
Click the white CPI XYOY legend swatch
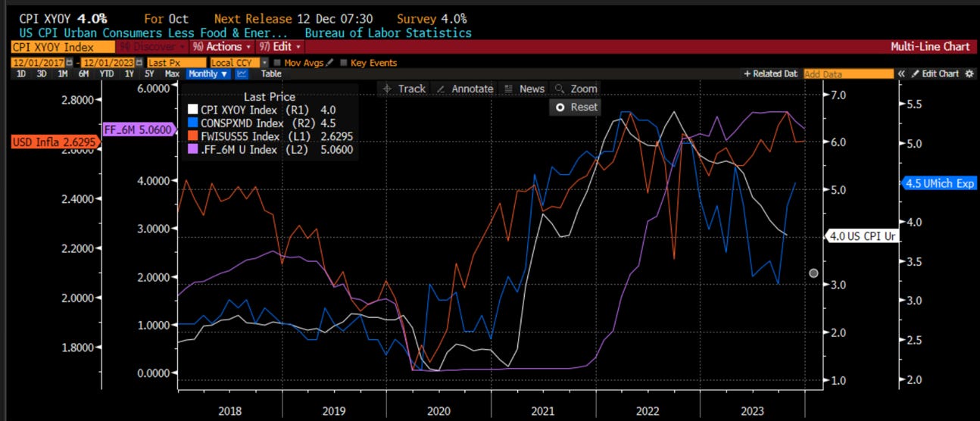192,111
